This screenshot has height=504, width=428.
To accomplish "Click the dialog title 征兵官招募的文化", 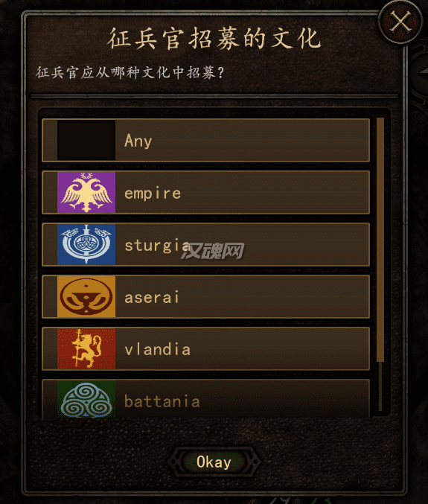I will point(214,39).
